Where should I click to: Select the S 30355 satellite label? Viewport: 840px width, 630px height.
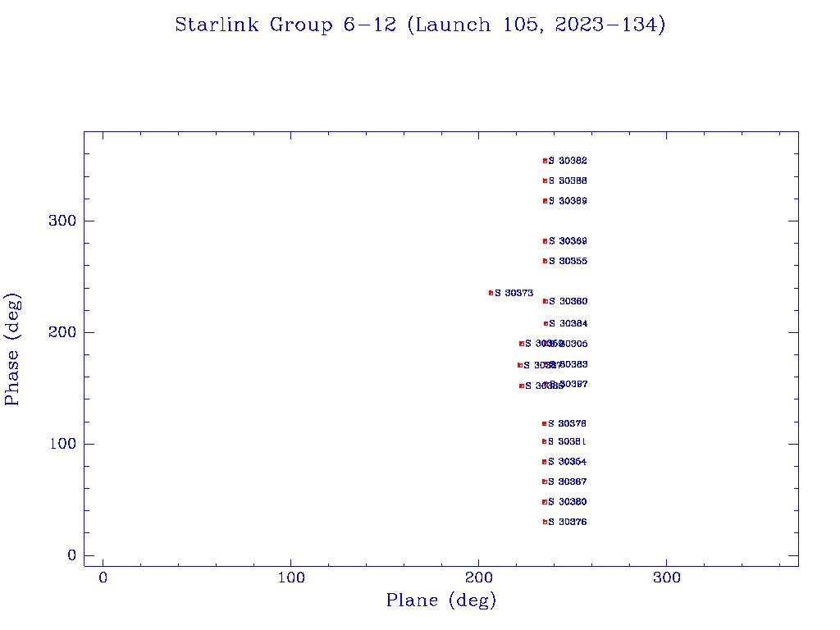point(568,261)
